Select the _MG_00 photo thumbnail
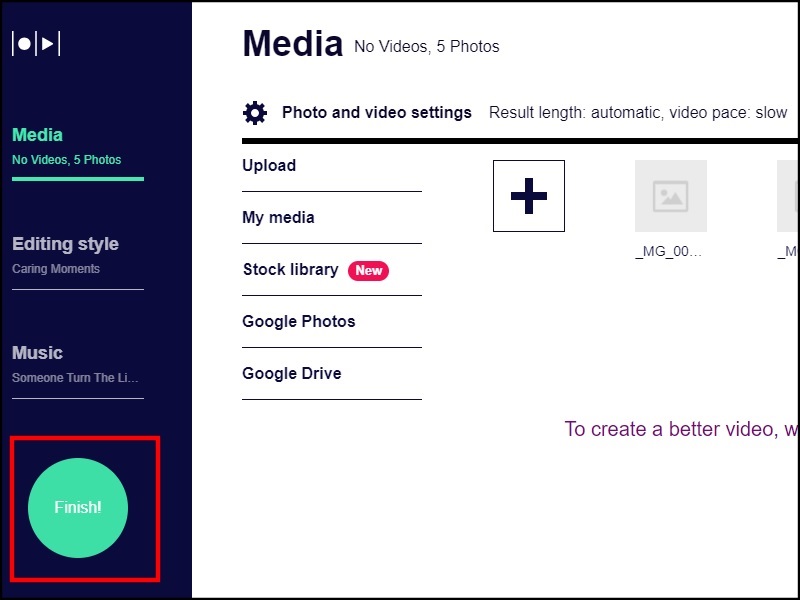This screenshot has width=800, height=600. tap(670, 196)
